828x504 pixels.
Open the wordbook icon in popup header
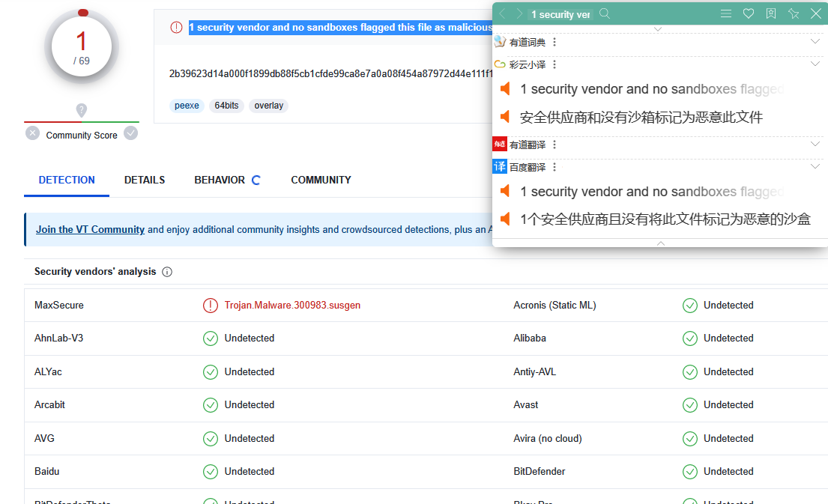pos(771,13)
